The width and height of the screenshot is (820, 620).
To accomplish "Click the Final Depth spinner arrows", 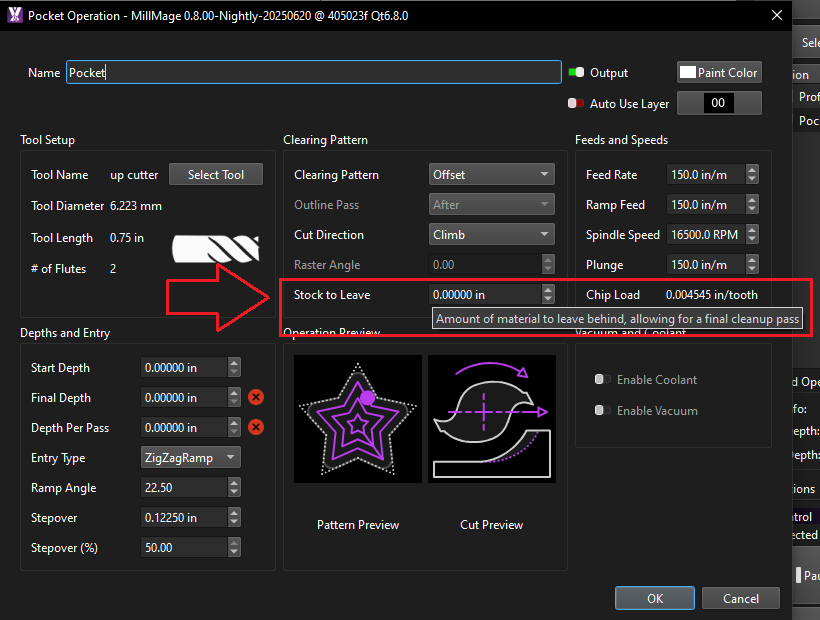I will click(234, 397).
